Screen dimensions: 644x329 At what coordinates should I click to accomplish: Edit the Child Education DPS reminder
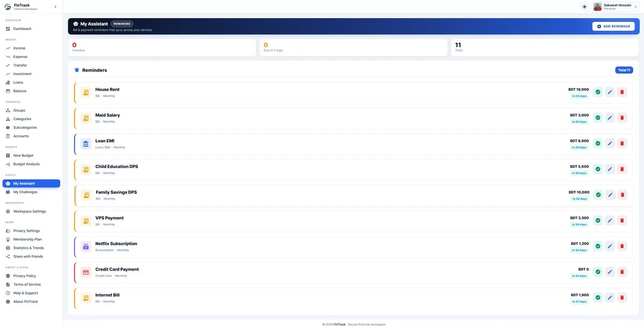point(610,169)
